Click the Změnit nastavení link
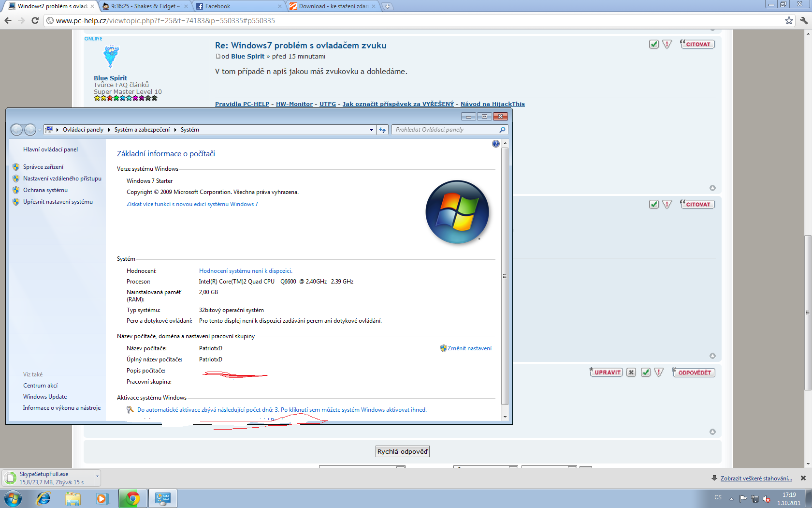 click(x=469, y=348)
